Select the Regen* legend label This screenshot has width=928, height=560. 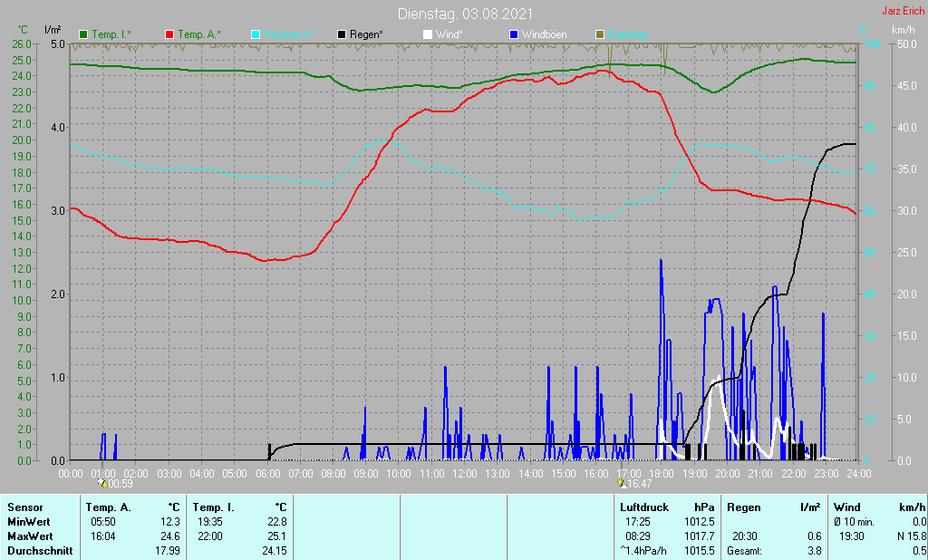366,34
